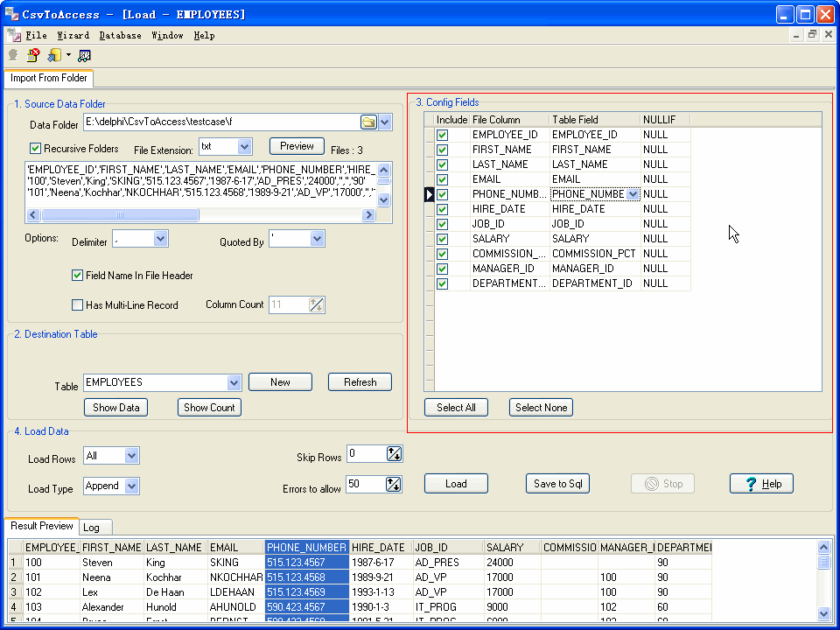Click the table viewer glasses toolbar icon
Viewport: 840px width, 630px height.
click(x=84, y=55)
